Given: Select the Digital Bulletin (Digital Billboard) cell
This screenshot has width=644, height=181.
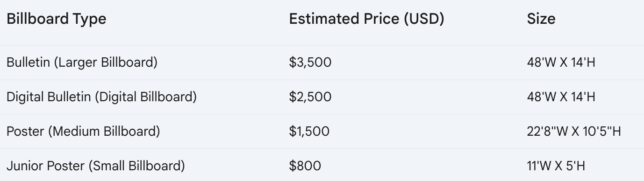Looking at the screenshot, I should tap(101, 97).
